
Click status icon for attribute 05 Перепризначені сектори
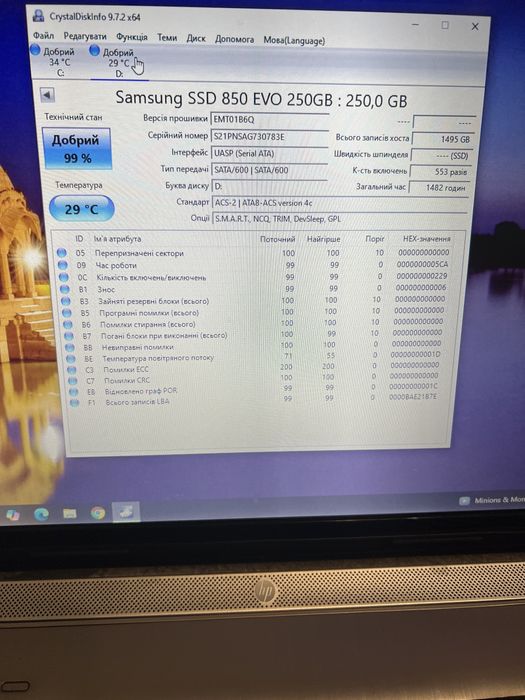[x=62, y=253]
